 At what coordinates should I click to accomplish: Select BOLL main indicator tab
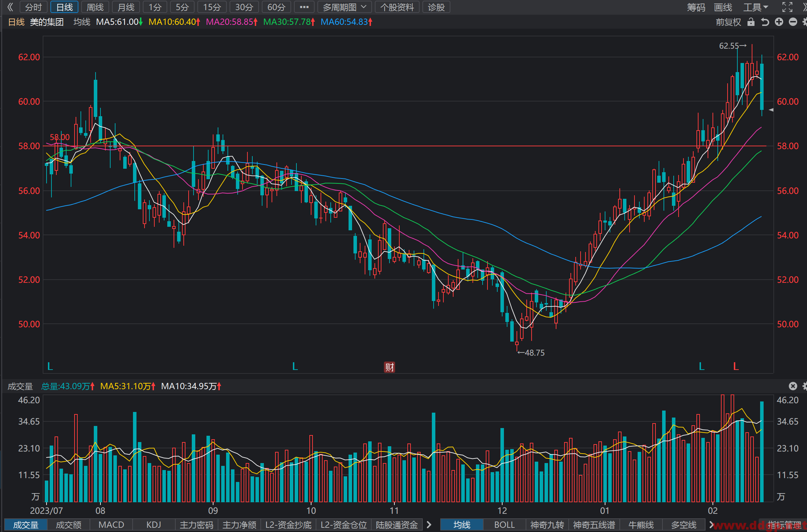(504, 525)
